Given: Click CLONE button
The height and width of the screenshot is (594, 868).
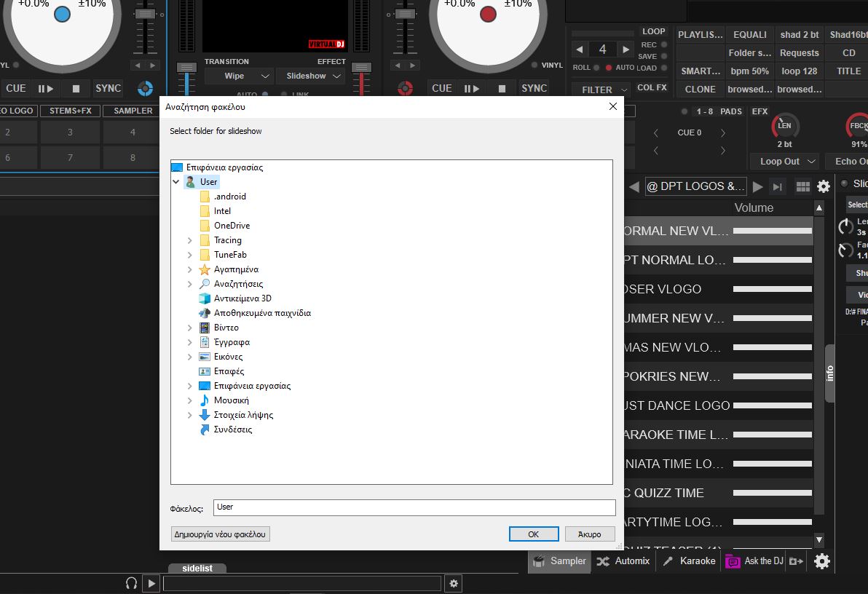Looking at the screenshot, I should 701,89.
